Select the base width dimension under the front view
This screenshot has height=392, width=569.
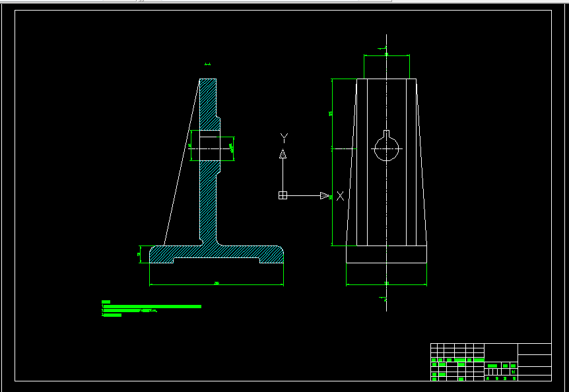click(386, 283)
